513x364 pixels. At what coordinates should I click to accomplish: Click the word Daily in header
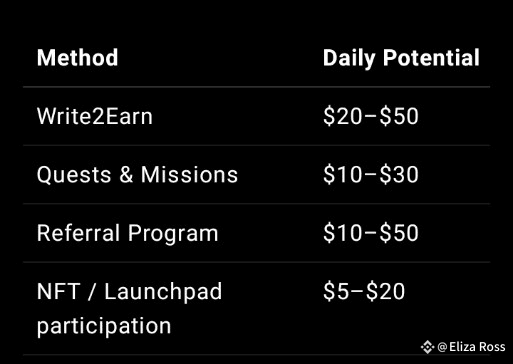tap(349, 59)
